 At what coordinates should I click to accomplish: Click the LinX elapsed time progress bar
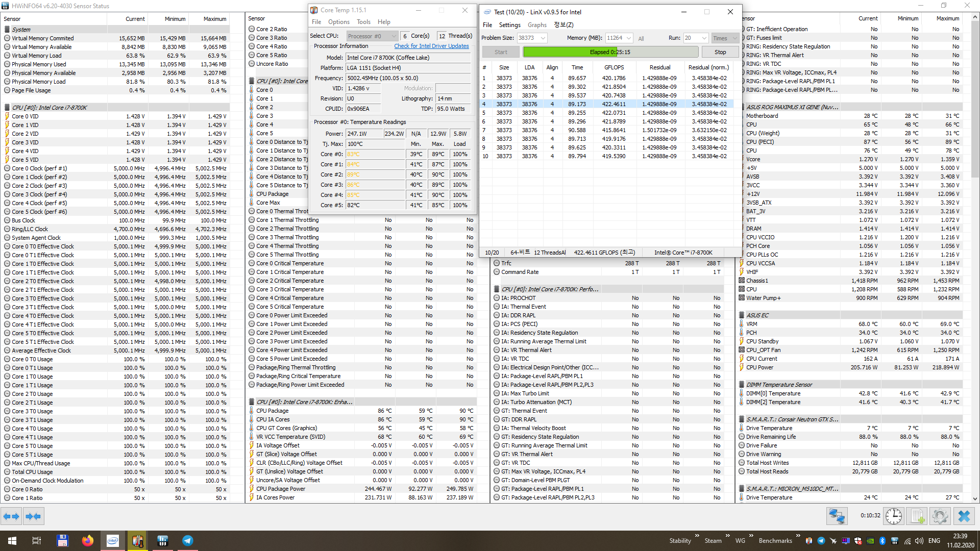pyautogui.click(x=610, y=52)
